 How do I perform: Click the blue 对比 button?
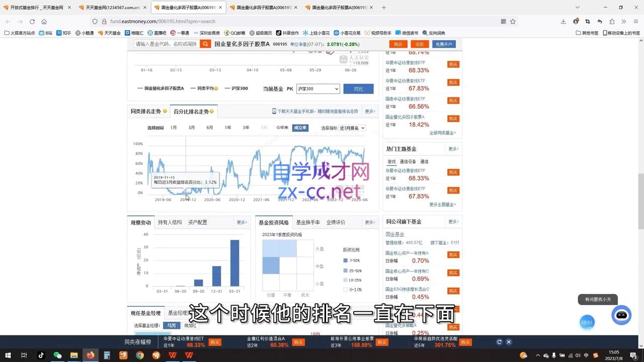coord(358,89)
